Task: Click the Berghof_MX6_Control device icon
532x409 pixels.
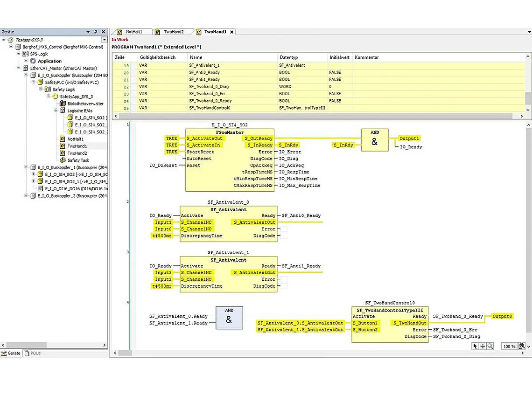Action: pos(18,47)
